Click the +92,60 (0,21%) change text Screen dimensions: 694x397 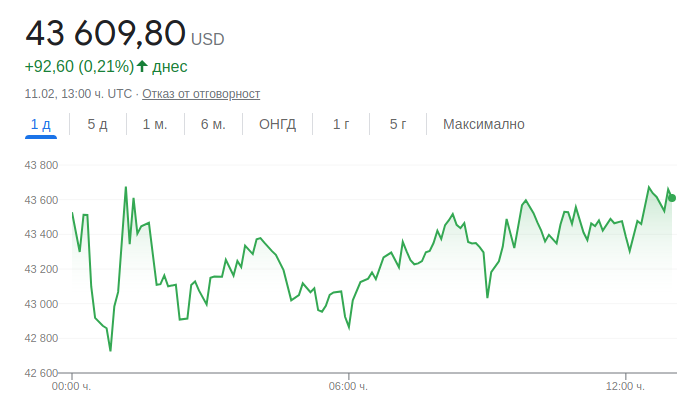(x=79, y=66)
